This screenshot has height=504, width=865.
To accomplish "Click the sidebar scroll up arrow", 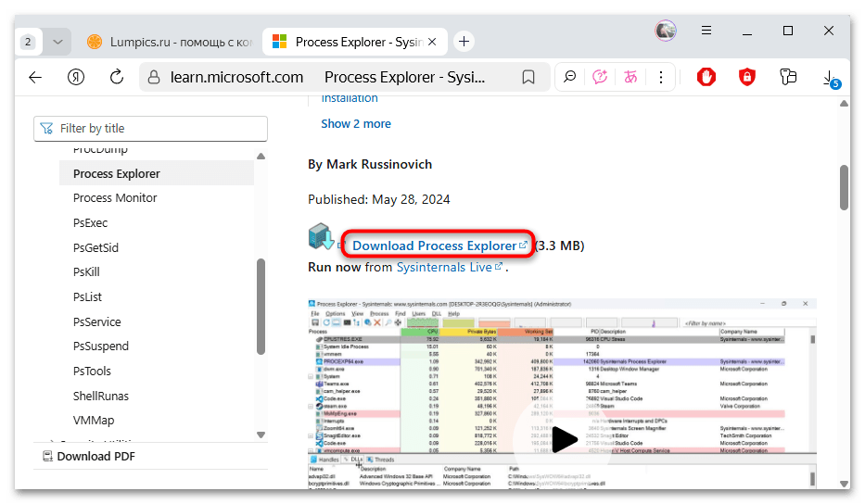I will pos(261,157).
